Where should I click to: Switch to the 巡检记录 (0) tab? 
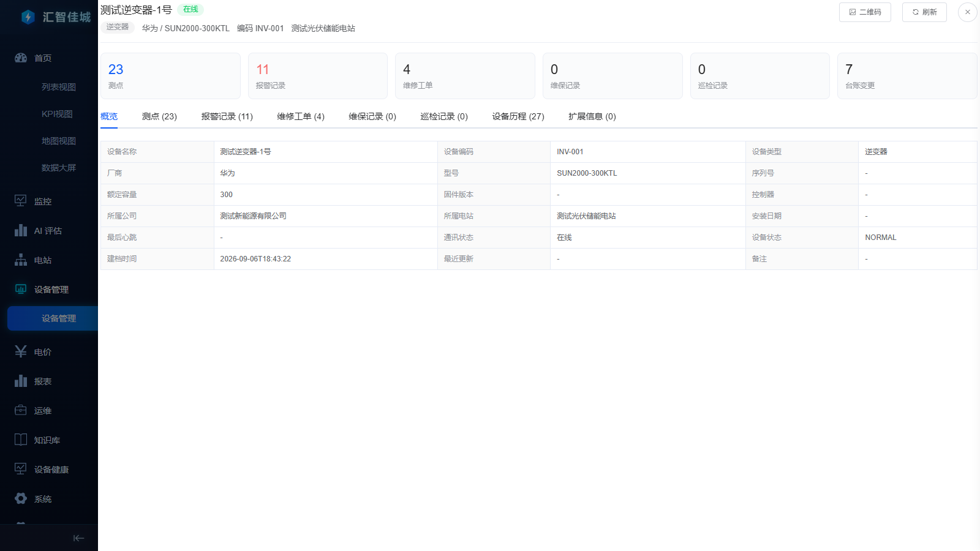(x=444, y=116)
